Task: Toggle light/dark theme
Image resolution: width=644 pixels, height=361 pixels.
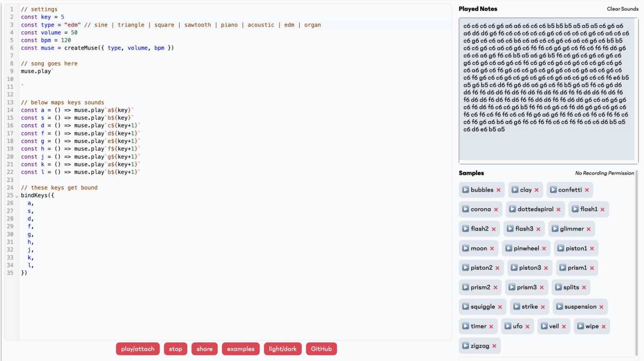Action: (283, 349)
